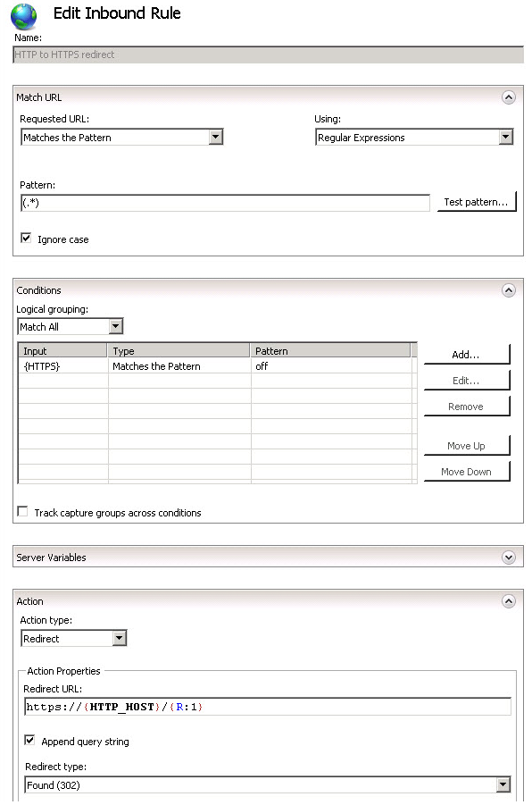Open the Redirect type Found (302) dropdown
Screen dimensions: 532x805
pyautogui.click(x=268, y=785)
